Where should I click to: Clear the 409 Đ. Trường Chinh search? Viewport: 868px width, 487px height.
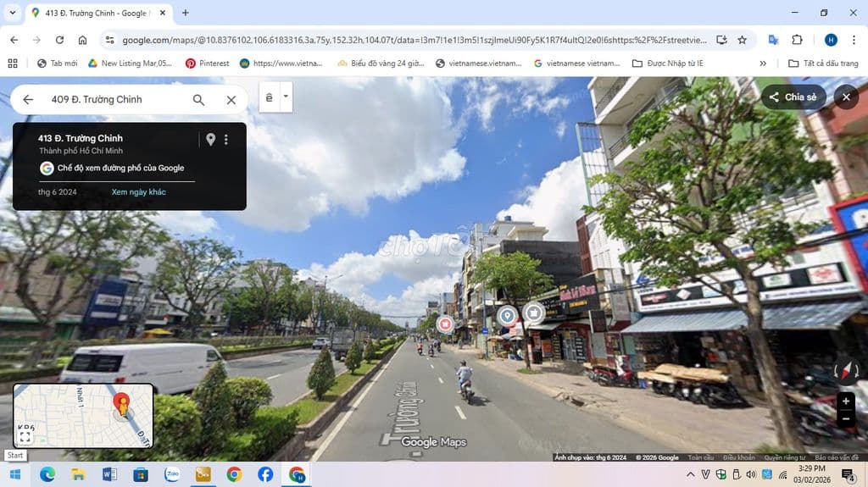point(231,100)
